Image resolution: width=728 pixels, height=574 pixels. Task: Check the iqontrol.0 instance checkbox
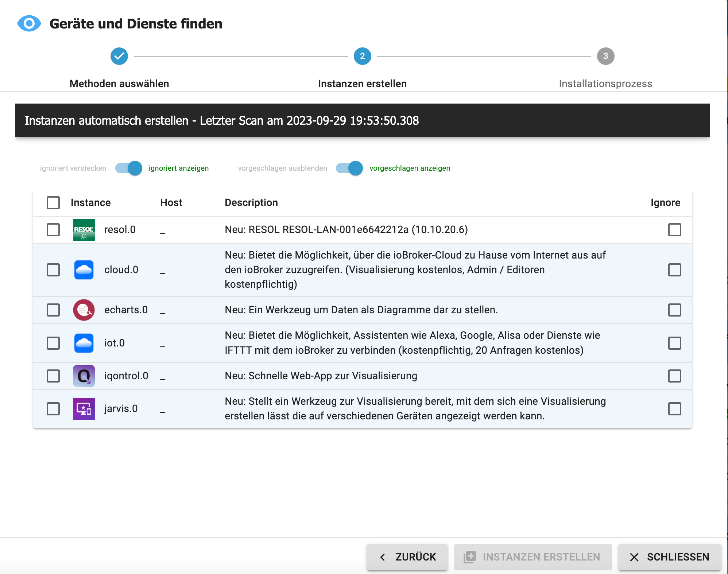53,376
